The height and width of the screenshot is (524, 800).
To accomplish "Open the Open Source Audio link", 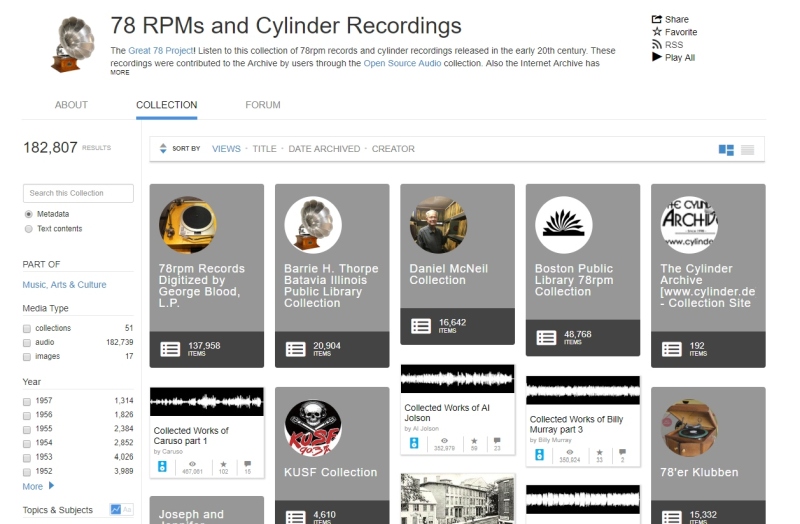I will (402, 63).
